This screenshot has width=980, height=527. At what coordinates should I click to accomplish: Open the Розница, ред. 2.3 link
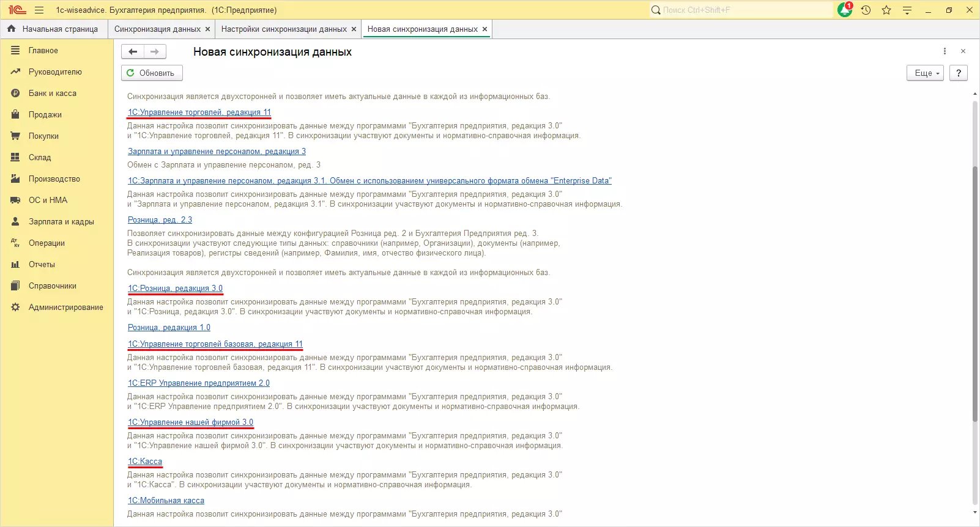coord(160,220)
